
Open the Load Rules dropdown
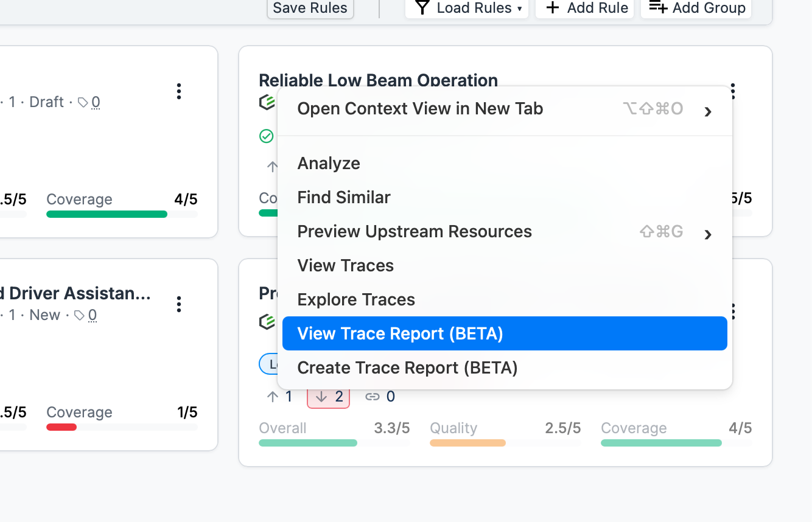[467, 8]
